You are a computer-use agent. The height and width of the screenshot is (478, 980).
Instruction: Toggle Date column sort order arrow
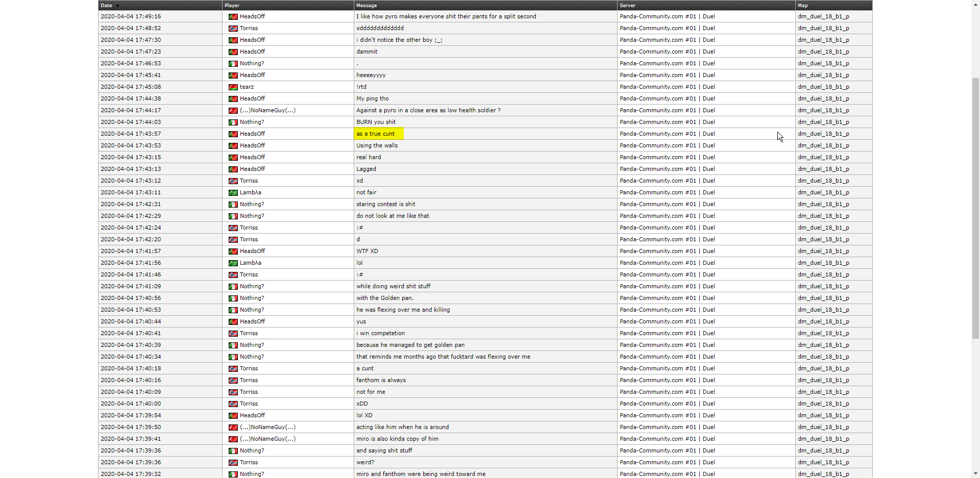coord(117,6)
